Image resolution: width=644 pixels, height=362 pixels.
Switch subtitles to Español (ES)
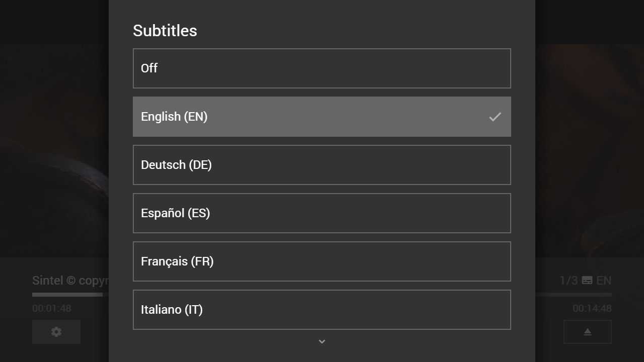tap(322, 213)
